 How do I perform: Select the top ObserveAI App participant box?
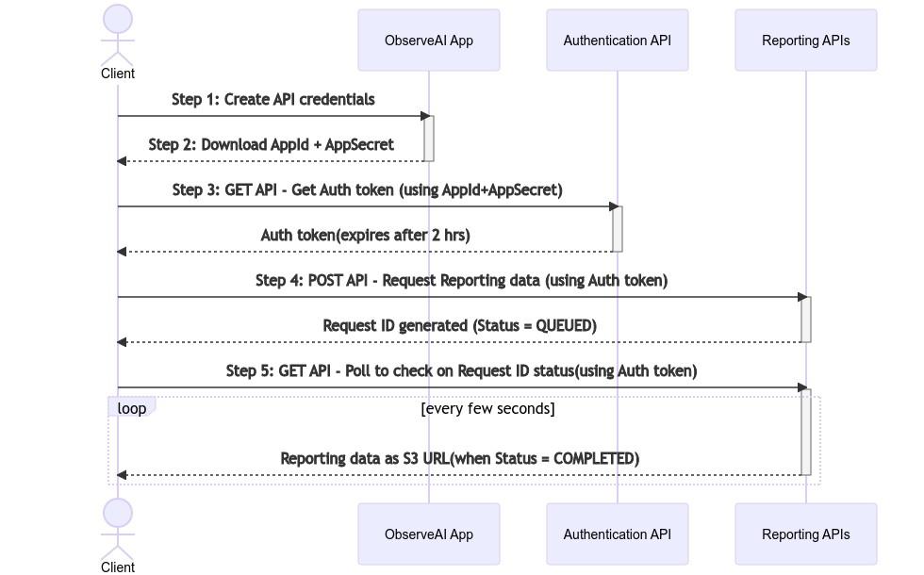(x=429, y=41)
